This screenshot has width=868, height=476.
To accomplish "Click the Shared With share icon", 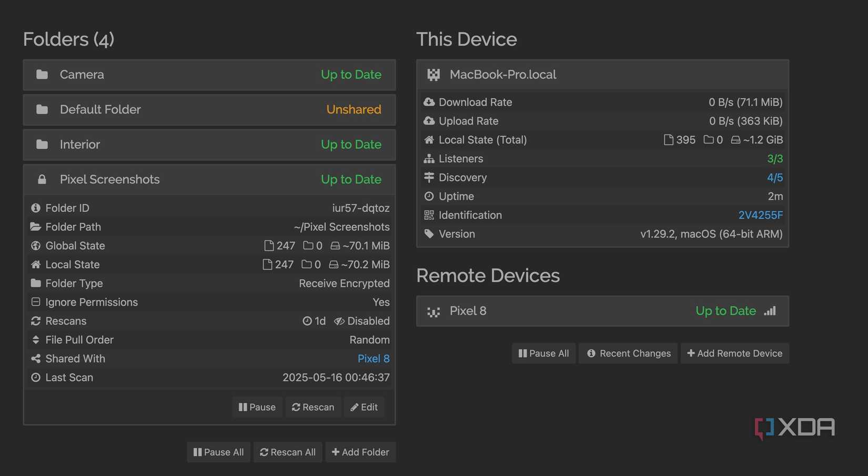I will (36, 359).
